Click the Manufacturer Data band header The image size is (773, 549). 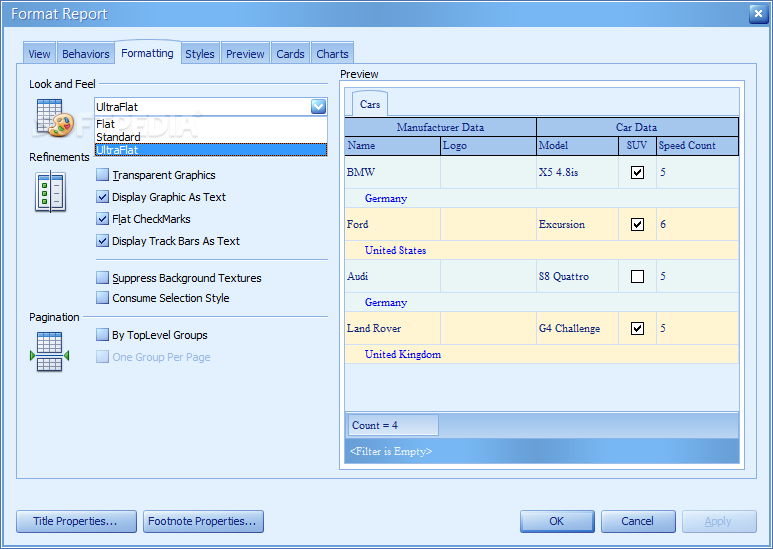pyautogui.click(x=440, y=127)
